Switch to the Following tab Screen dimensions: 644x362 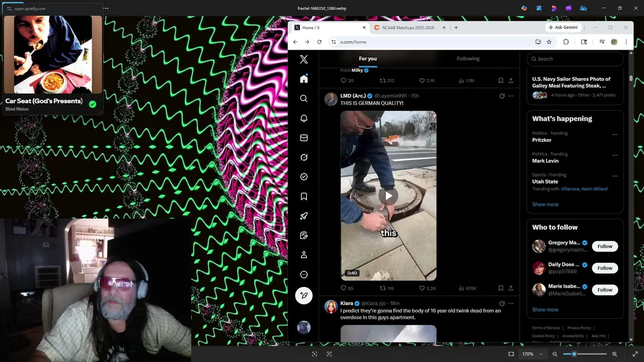pyautogui.click(x=468, y=59)
